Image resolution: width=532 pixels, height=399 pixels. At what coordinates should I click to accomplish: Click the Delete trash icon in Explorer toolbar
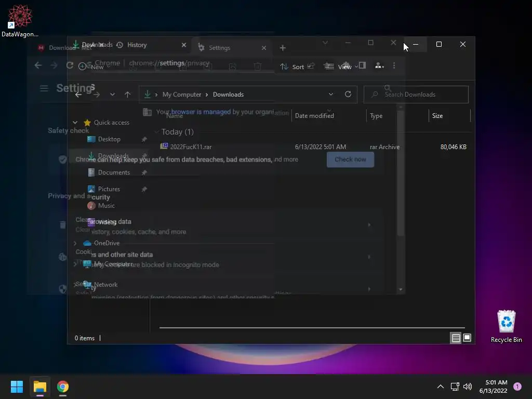[258, 66]
